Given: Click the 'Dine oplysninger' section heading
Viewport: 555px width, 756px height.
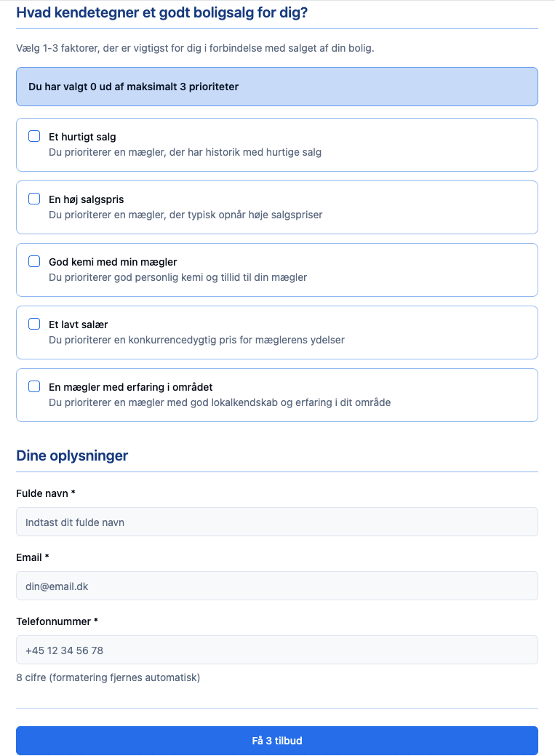Looking at the screenshot, I should click(x=72, y=456).
